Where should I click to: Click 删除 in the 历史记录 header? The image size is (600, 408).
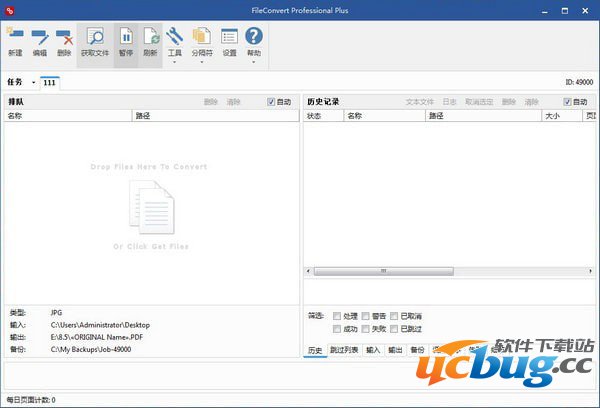coord(509,102)
